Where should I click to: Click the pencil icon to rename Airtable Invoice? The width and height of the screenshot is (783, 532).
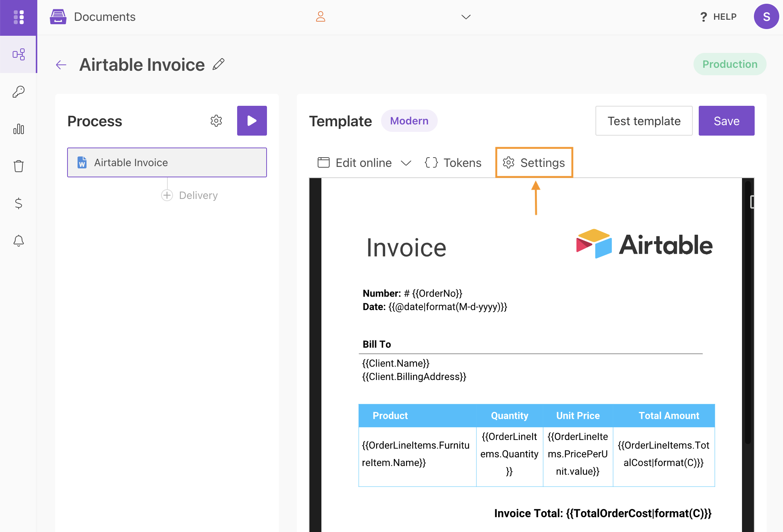point(218,64)
